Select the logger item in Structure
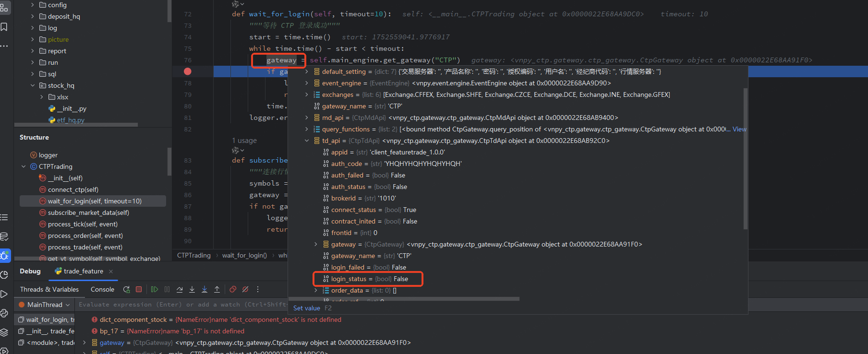The width and height of the screenshot is (868, 354). tap(48, 155)
